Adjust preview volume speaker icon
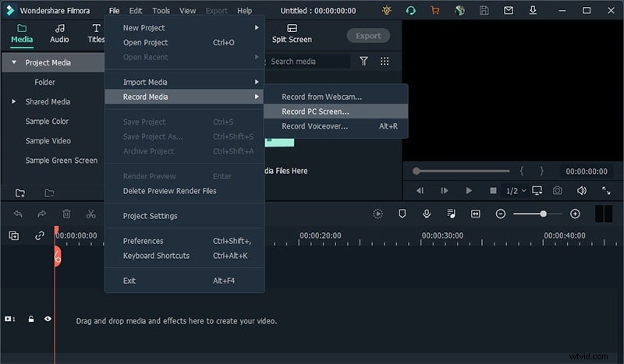This screenshot has width=624, height=364. pos(581,190)
